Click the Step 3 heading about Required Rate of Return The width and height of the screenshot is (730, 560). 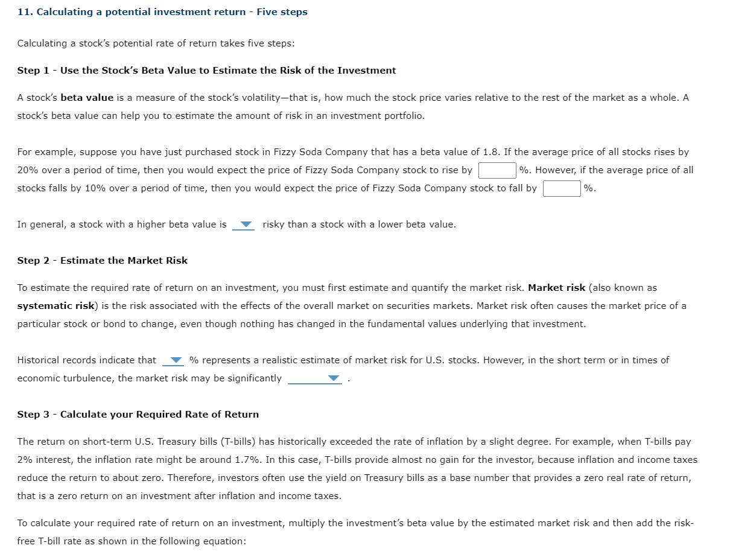tap(138, 414)
